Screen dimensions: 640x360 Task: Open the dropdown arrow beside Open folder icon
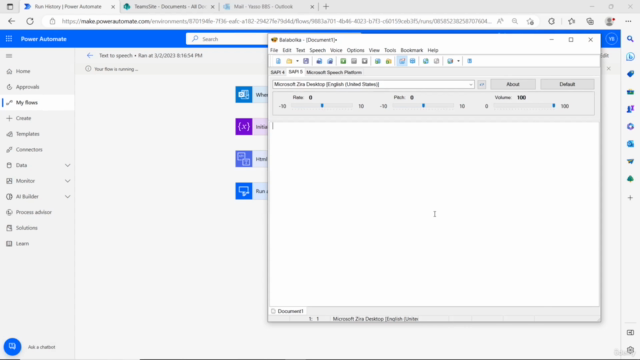tap(297, 61)
